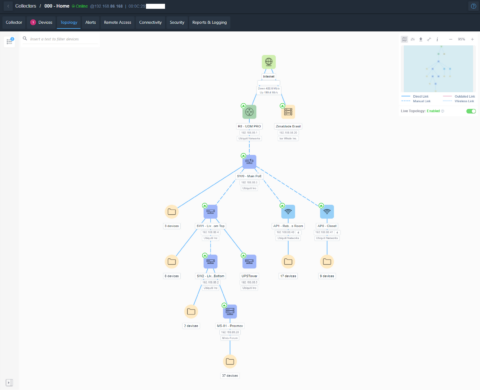The image size is (480, 390).
Task: Click the help icon in the top-right corner
Action: 473,6
